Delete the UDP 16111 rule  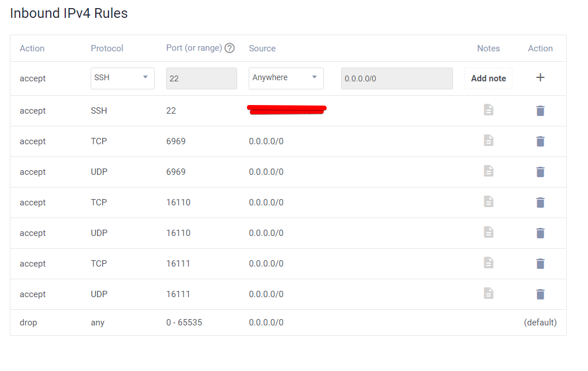(x=540, y=294)
